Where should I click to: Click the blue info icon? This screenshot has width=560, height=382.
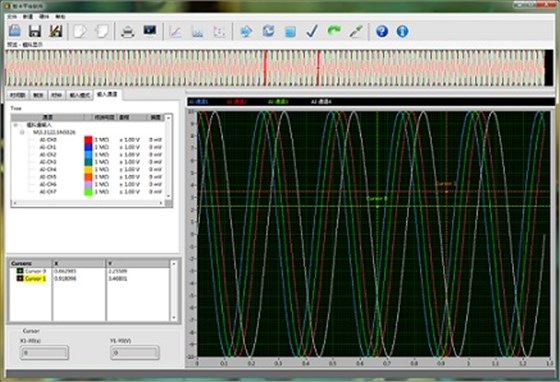point(402,31)
